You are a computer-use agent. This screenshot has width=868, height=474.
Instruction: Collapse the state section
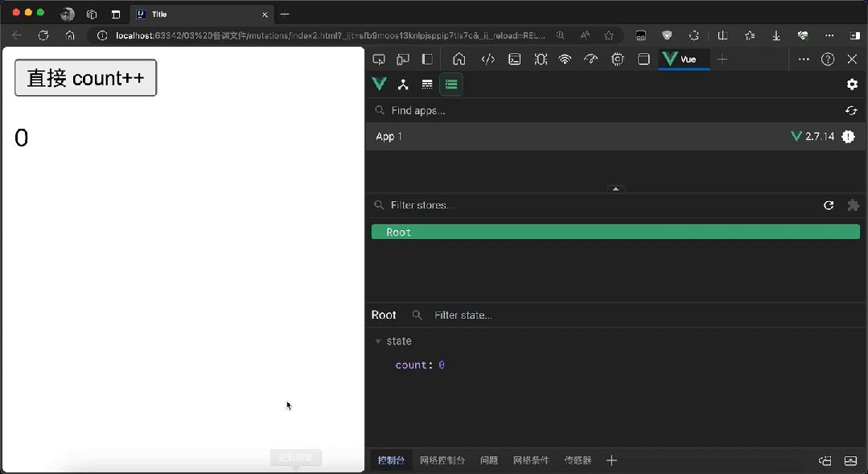tap(378, 341)
